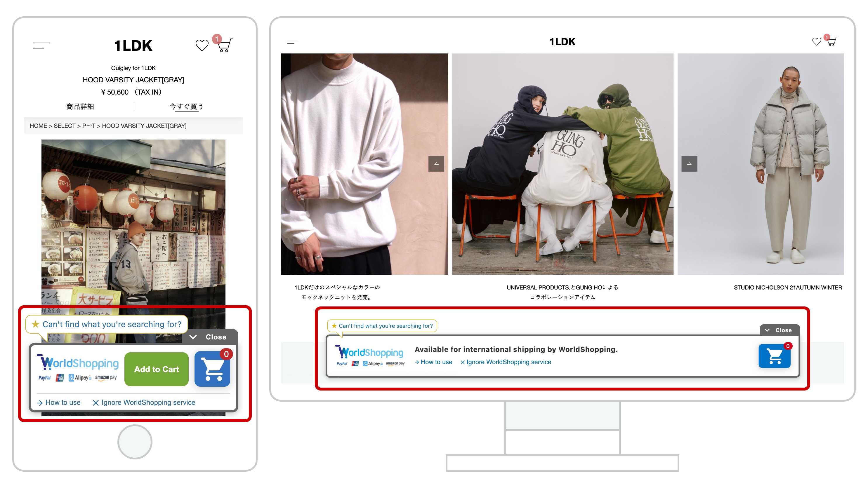868x488 pixels.
Task: Open hamburger menu in desktop view
Action: (292, 42)
